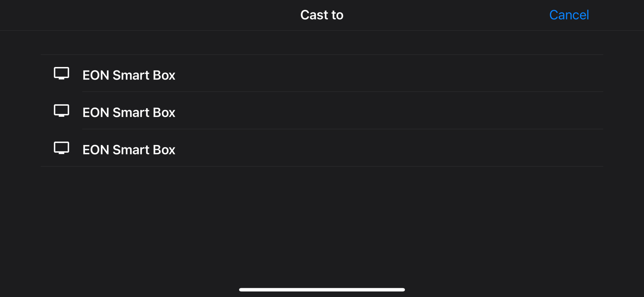The height and width of the screenshot is (297, 644).
Task: Select the first EON Smart Box label
Action: tap(129, 75)
